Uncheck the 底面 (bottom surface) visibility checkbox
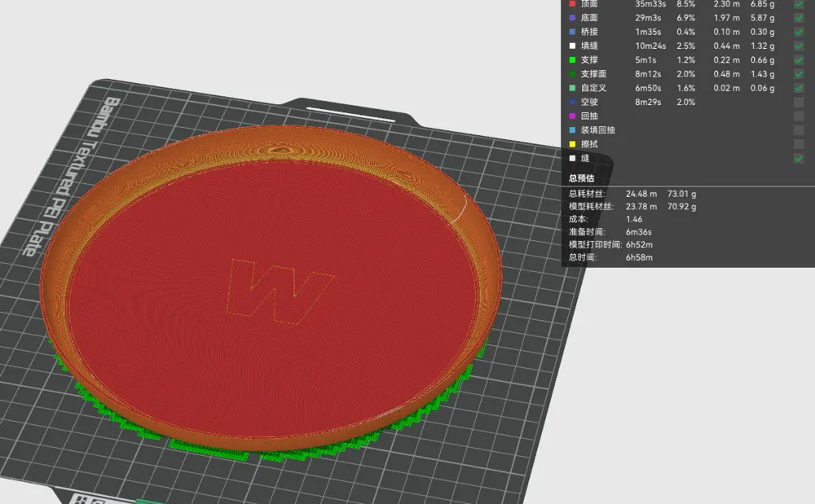 coord(799,18)
